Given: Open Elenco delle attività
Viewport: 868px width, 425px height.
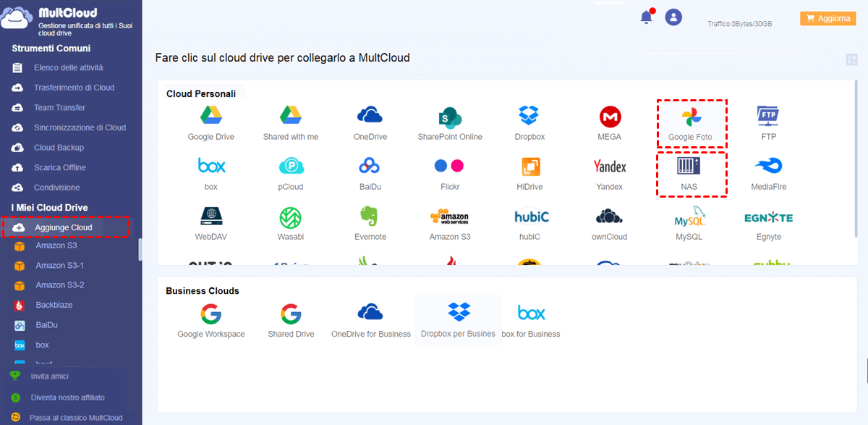Looking at the screenshot, I should coord(69,67).
